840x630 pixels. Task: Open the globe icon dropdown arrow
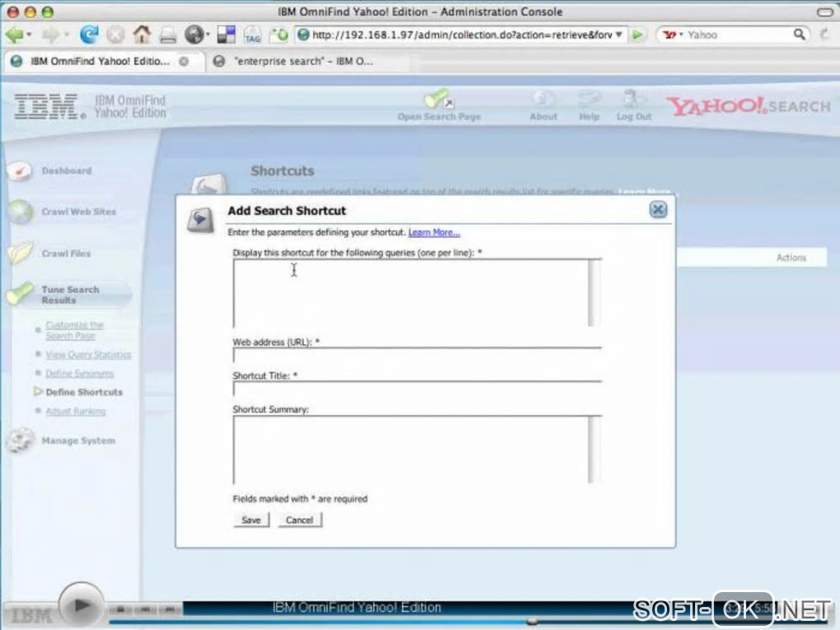click(208, 35)
